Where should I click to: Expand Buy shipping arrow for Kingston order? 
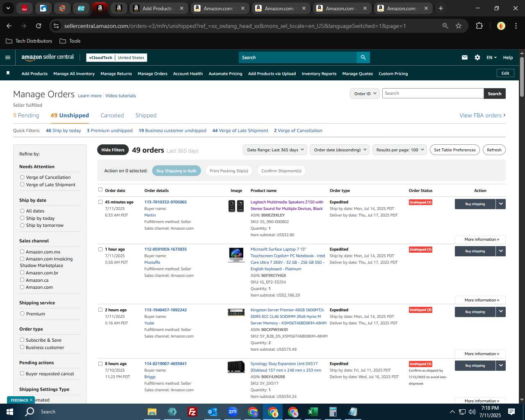(x=501, y=312)
